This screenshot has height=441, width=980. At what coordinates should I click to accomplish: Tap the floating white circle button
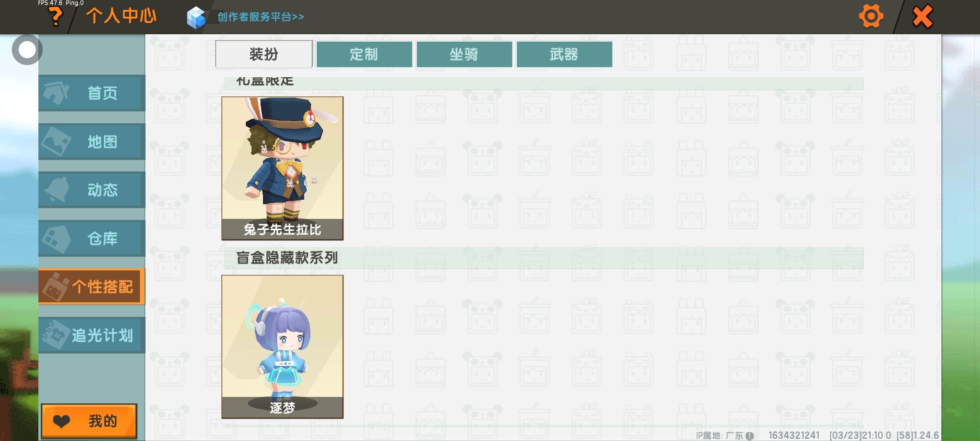(27, 50)
